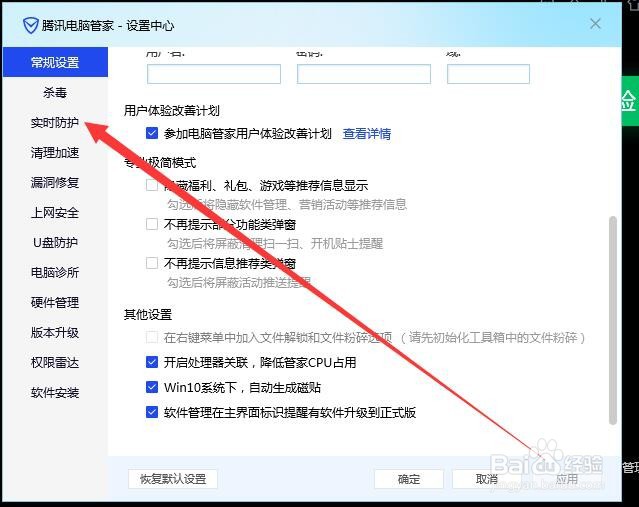Open the 查看详情 link
This screenshot has height=507, width=639.
367,133
